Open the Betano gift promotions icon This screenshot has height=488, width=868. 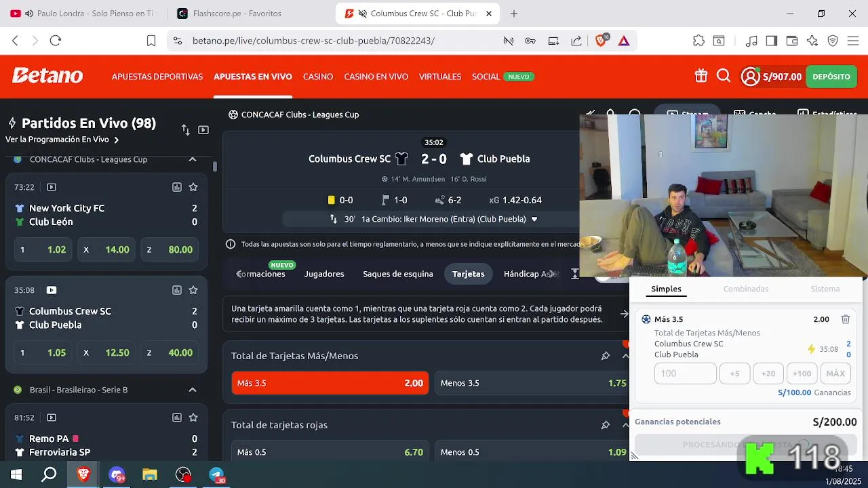(701, 77)
